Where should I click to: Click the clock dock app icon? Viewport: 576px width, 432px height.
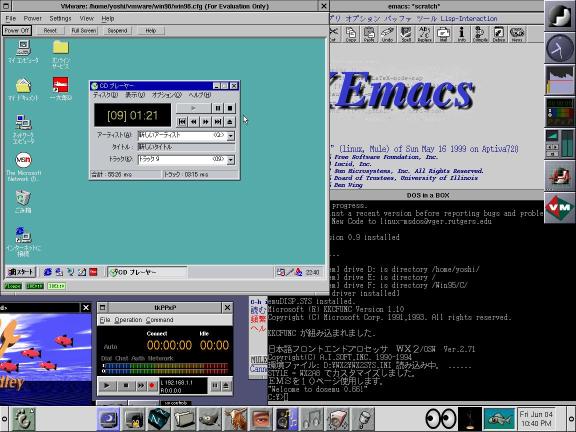[559, 48]
